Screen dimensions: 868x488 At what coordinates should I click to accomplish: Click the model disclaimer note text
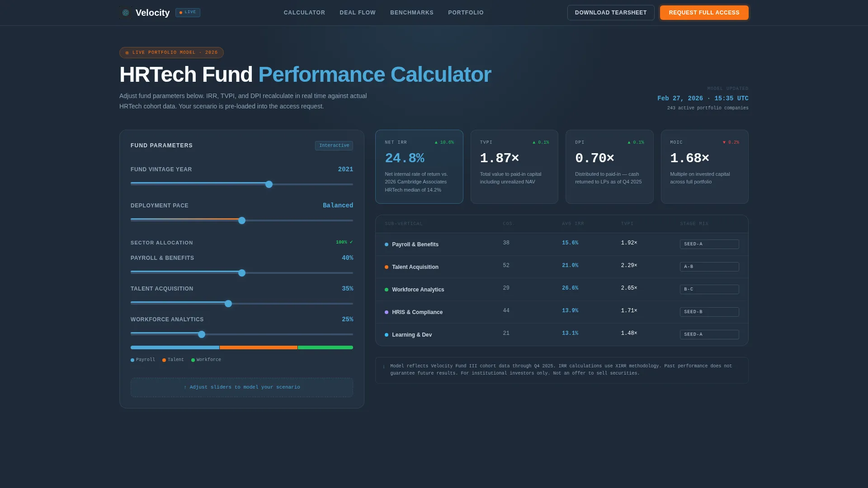[561, 370]
